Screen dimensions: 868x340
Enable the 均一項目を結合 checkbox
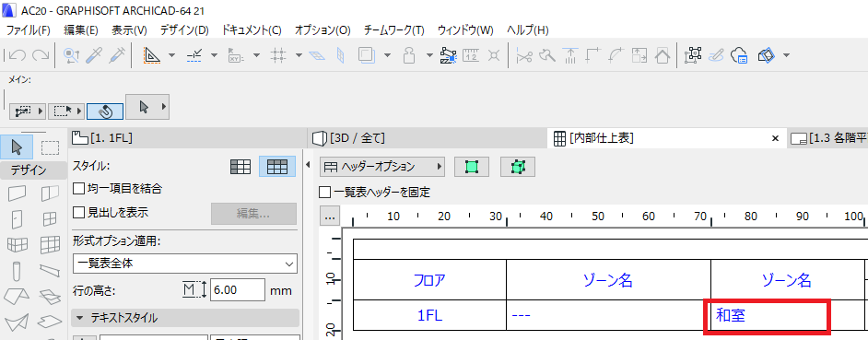[x=78, y=188]
